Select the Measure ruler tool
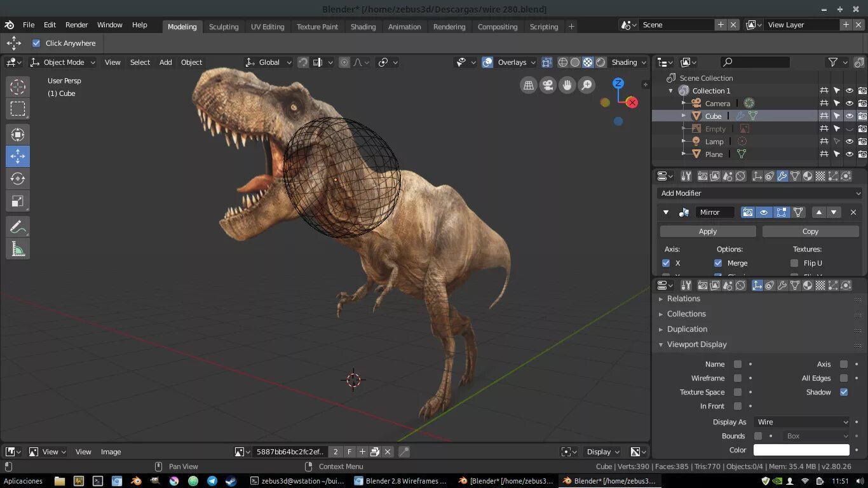The width and height of the screenshot is (868, 488). coord(18,249)
